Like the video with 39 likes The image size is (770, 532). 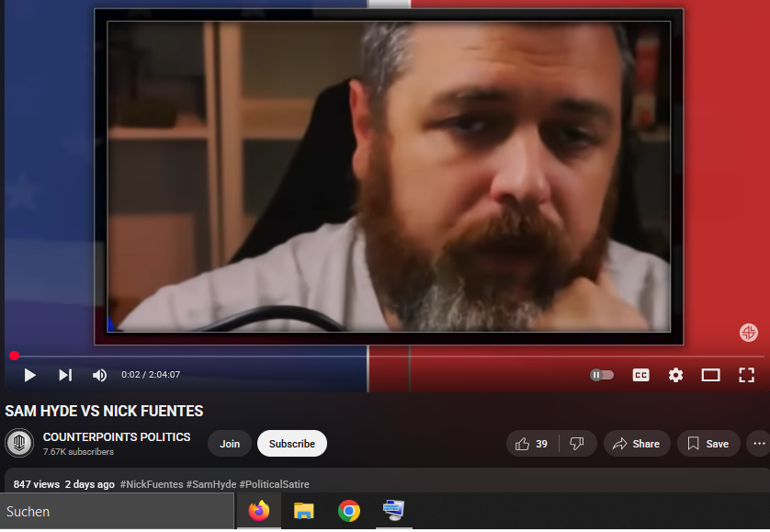(532, 444)
